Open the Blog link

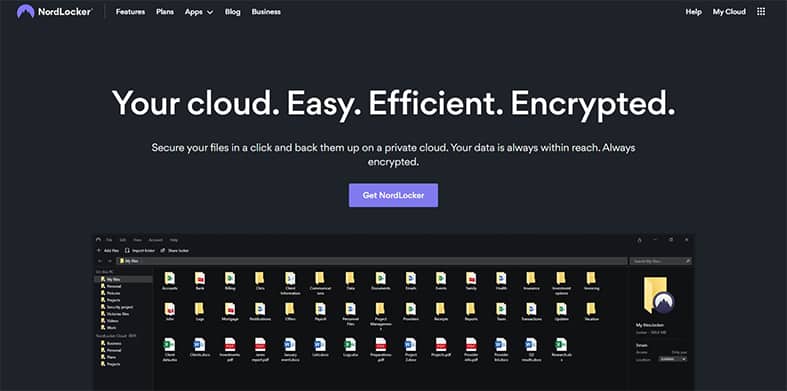click(x=232, y=12)
